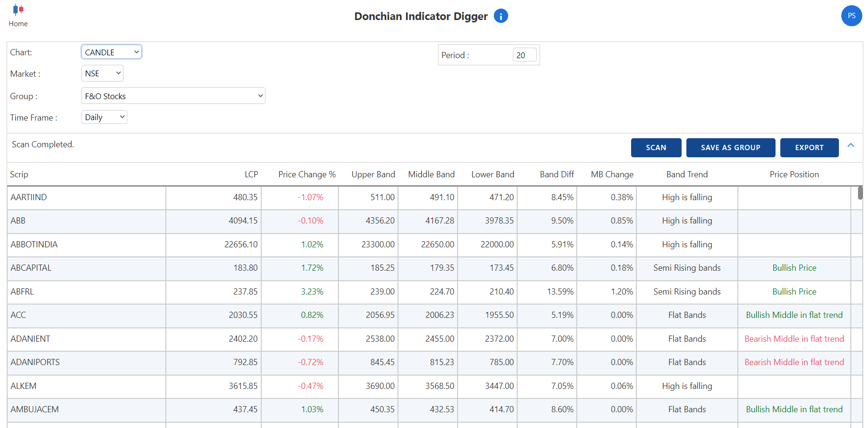
Task: Select the ABCAPITAL scrip cell
Action: (87, 268)
